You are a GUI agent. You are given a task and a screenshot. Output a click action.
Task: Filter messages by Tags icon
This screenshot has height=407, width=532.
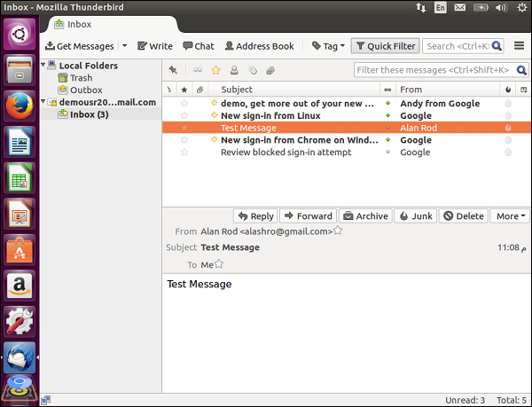(252, 70)
